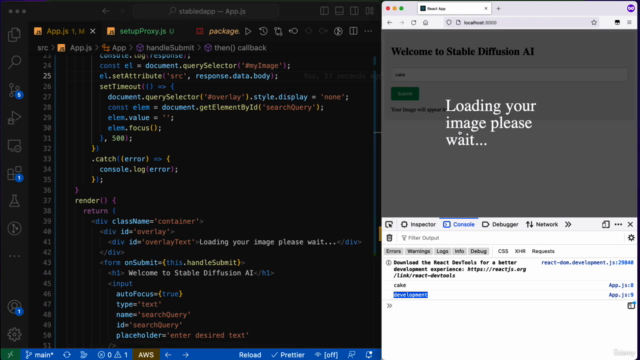Open the Remote Explorer view
The width and height of the screenshot is (640, 360).
point(14,146)
